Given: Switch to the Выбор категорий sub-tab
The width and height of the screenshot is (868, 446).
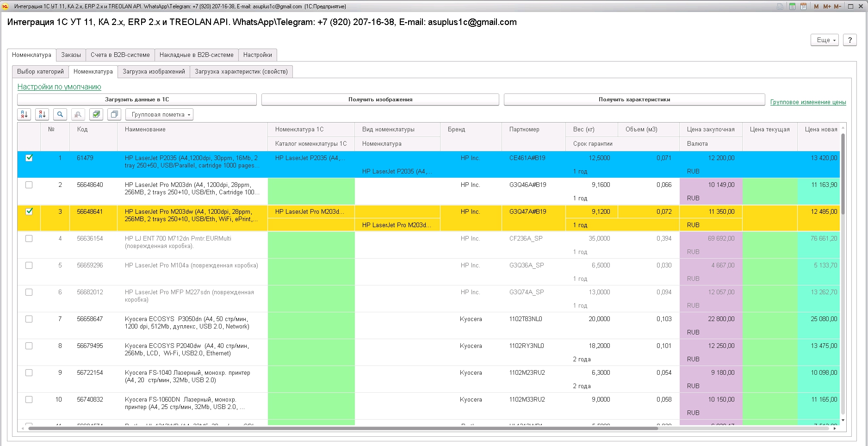Looking at the screenshot, I should click(x=40, y=72).
